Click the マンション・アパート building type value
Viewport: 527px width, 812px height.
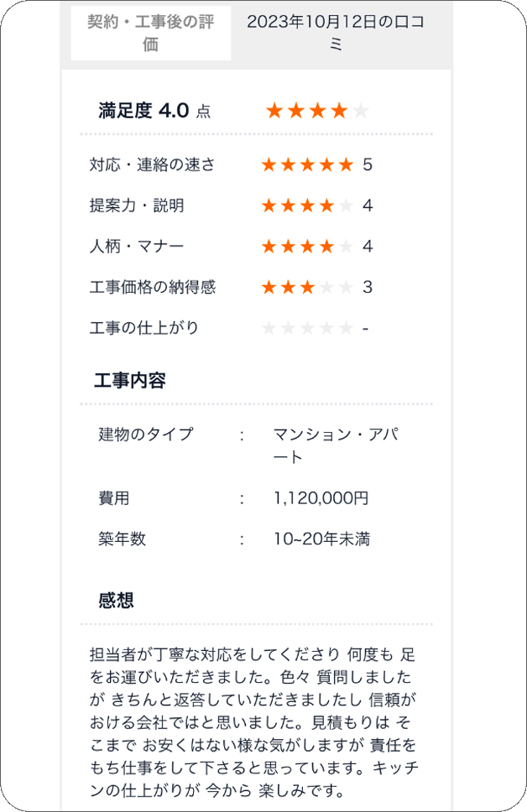point(336,445)
